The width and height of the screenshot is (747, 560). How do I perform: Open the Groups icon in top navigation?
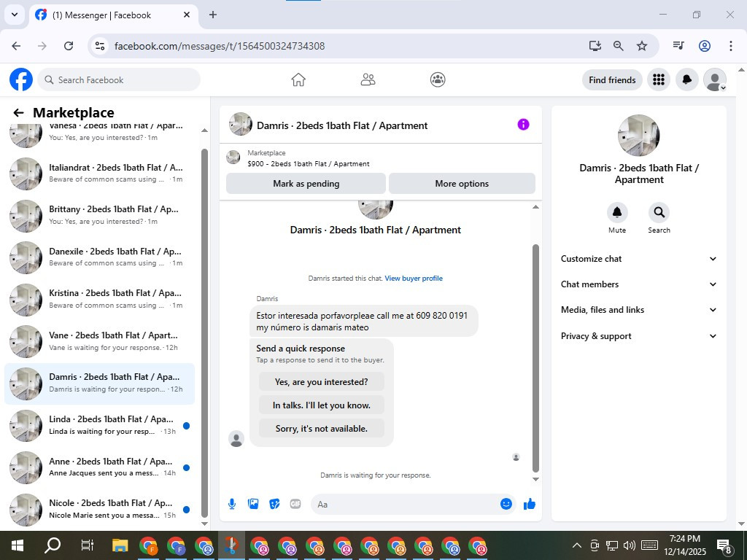pos(438,79)
